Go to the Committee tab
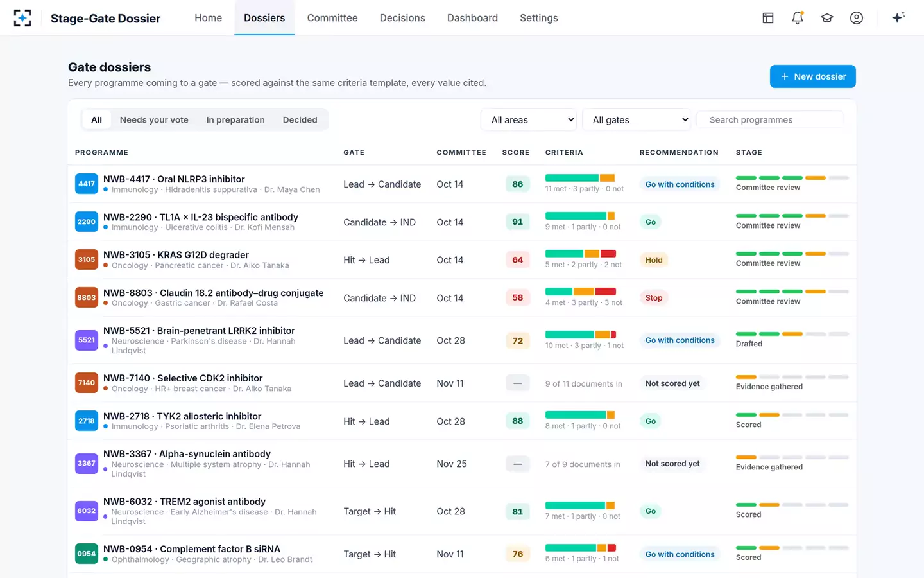 point(332,18)
